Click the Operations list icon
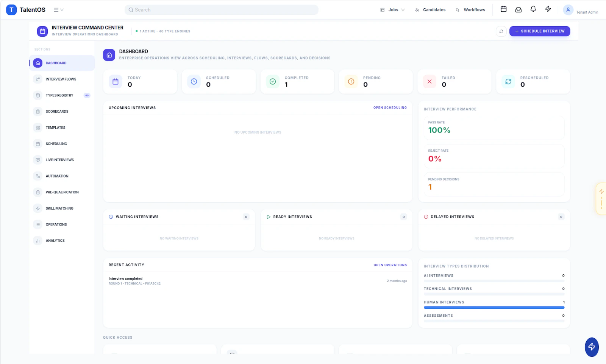Screen dimensions: 606x364 coord(38,224)
